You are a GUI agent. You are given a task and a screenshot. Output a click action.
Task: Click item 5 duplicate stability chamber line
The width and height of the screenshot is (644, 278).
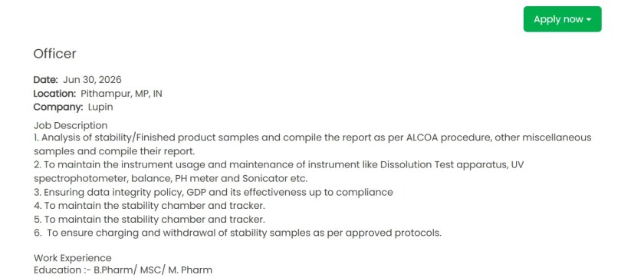(149, 219)
